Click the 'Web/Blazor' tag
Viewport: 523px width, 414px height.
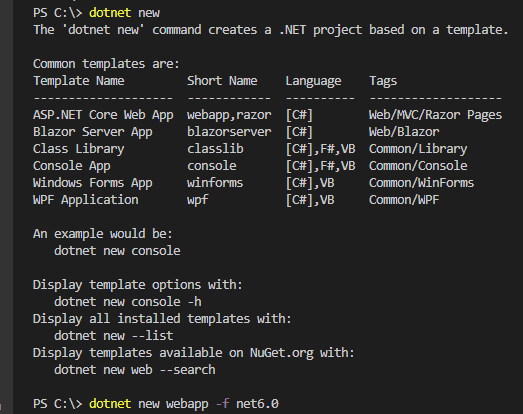(404, 132)
